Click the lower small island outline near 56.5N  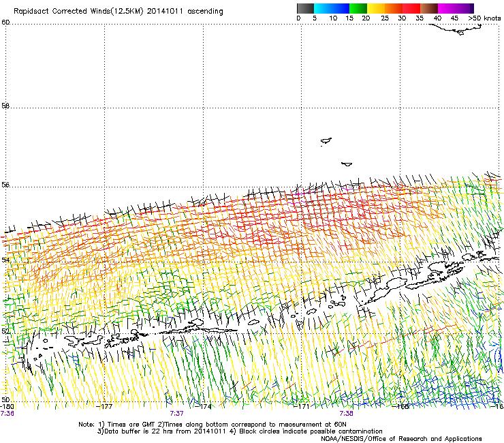pos(347,164)
